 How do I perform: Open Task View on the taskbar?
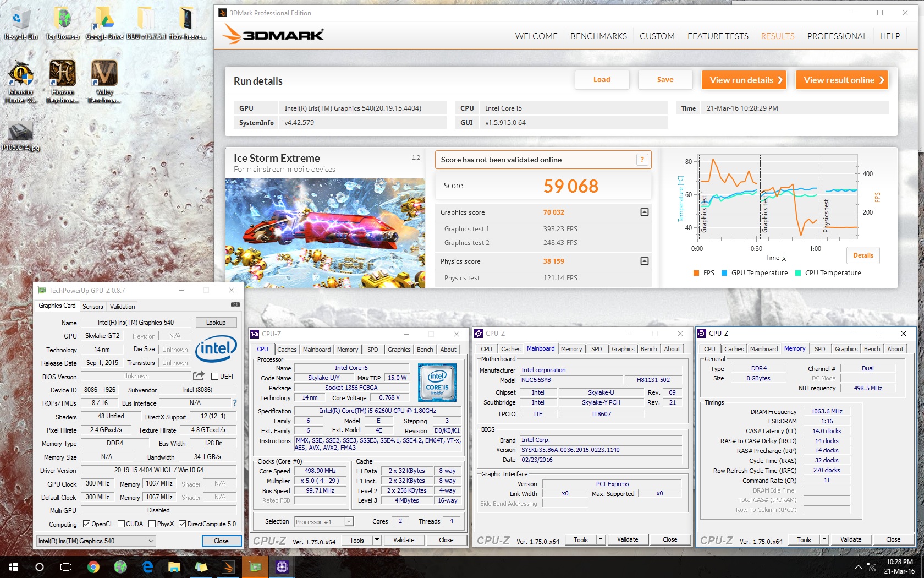pos(66,566)
